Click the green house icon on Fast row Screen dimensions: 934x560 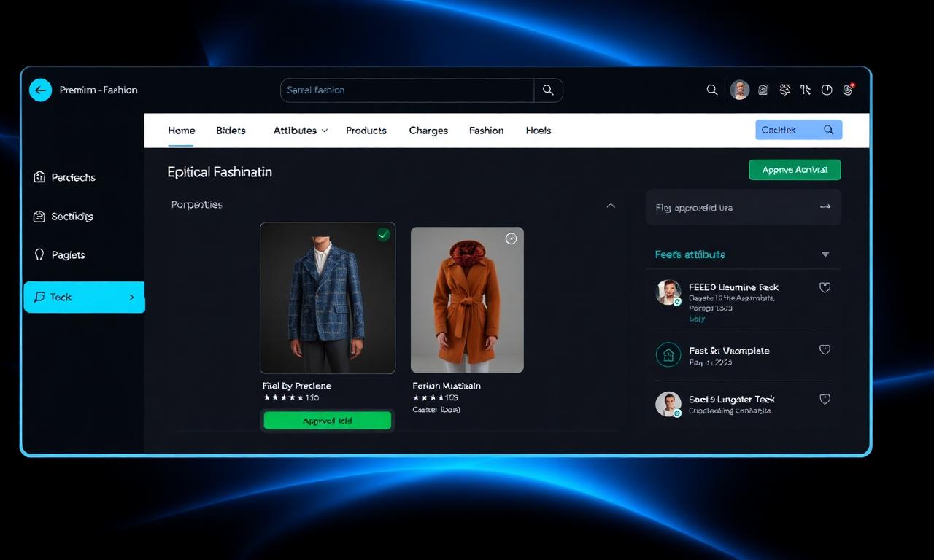(668, 355)
